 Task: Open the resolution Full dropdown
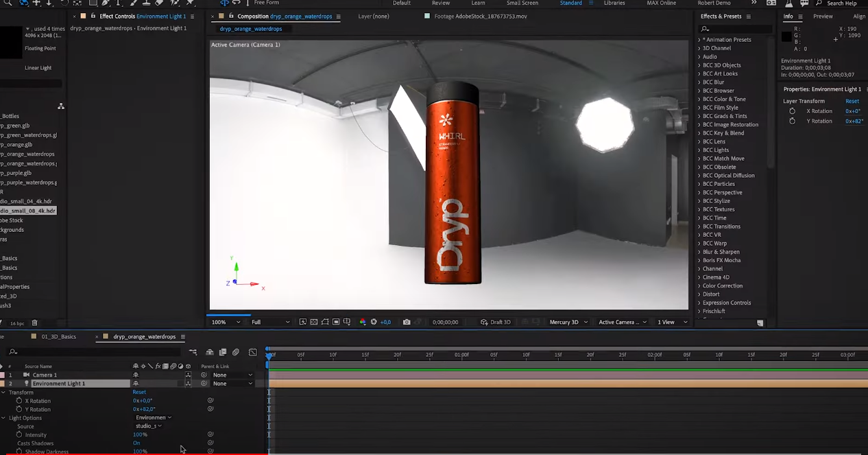(271, 322)
